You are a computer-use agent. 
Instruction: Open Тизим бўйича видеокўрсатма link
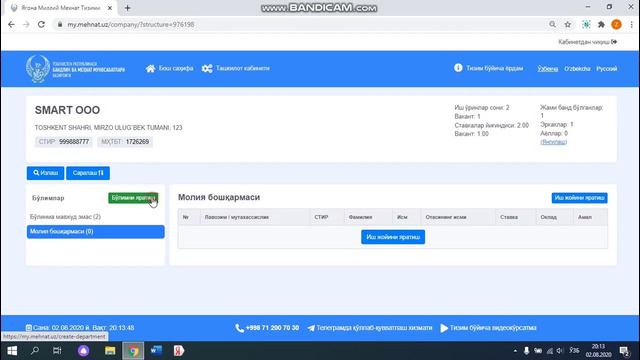pyautogui.click(x=489, y=328)
